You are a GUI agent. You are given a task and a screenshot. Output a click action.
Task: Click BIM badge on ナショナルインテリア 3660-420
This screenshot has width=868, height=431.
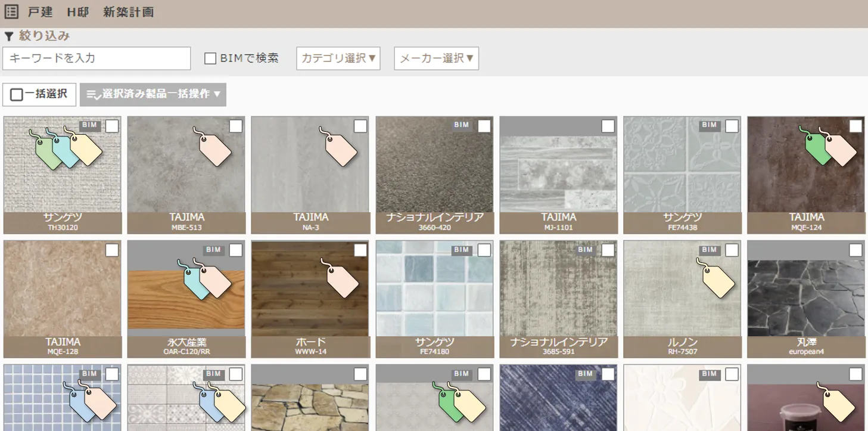[462, 125]
